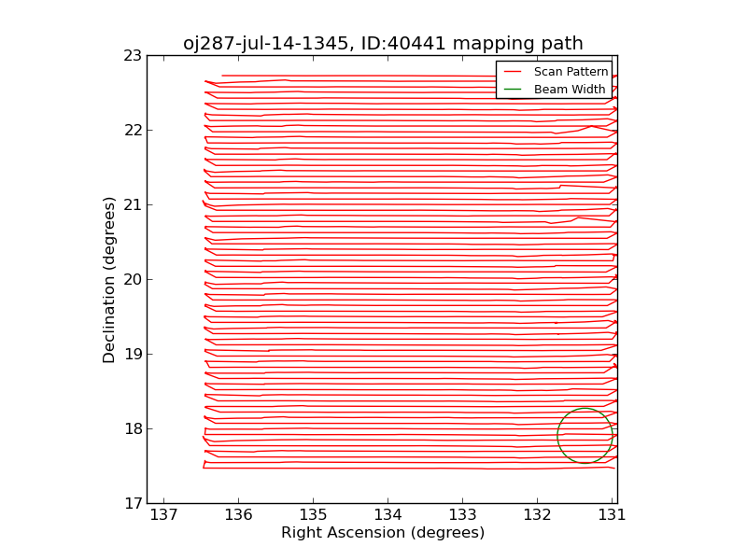This screenshot has width=747, height=560.
Task: Click the y-axis tick label 18
Action: (x=133, y=429)
